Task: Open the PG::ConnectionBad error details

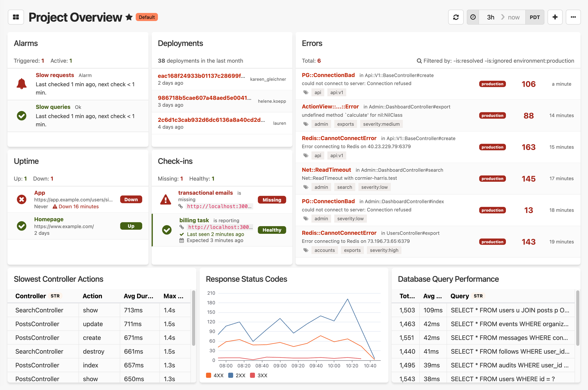Action: (328, 75)
